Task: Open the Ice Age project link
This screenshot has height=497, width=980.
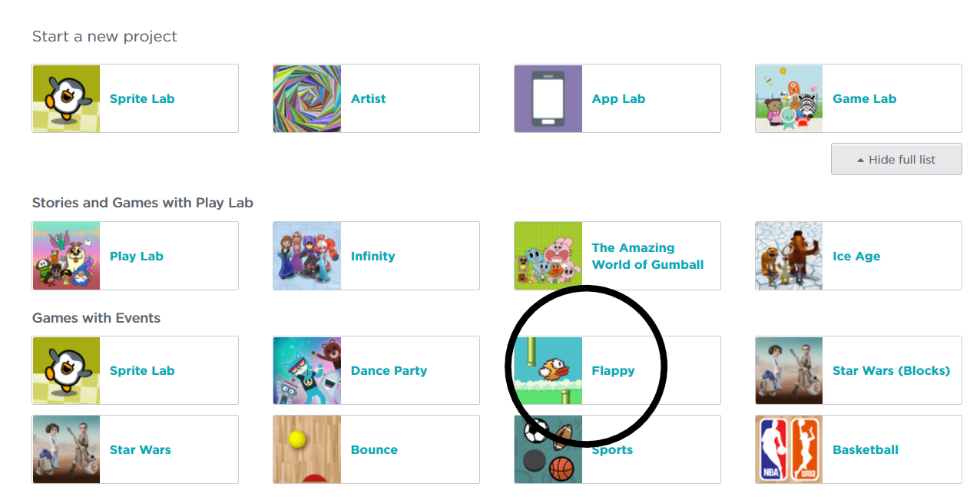Action: [856, 256]
